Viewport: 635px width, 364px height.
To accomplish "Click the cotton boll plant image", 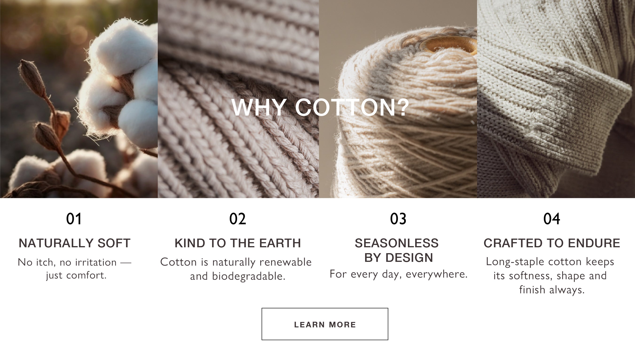I will 79,99.
